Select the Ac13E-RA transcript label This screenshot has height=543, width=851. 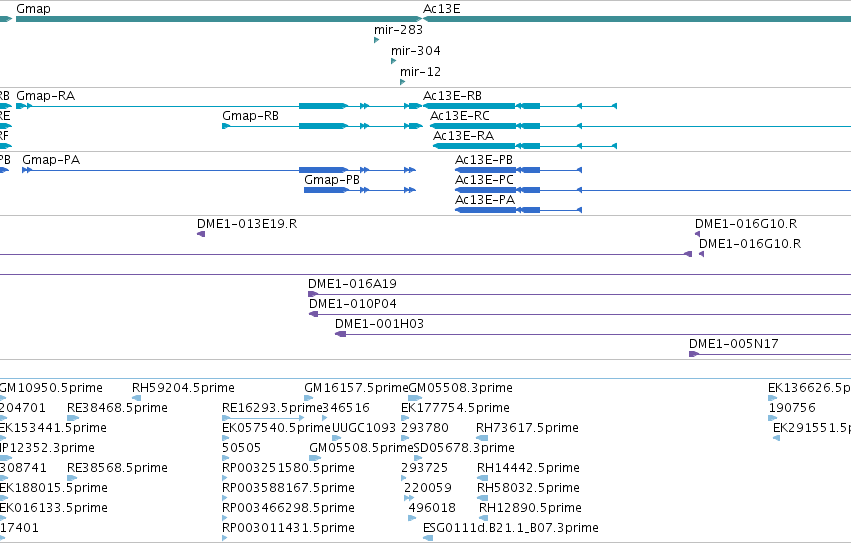click(x=463, y=136)
